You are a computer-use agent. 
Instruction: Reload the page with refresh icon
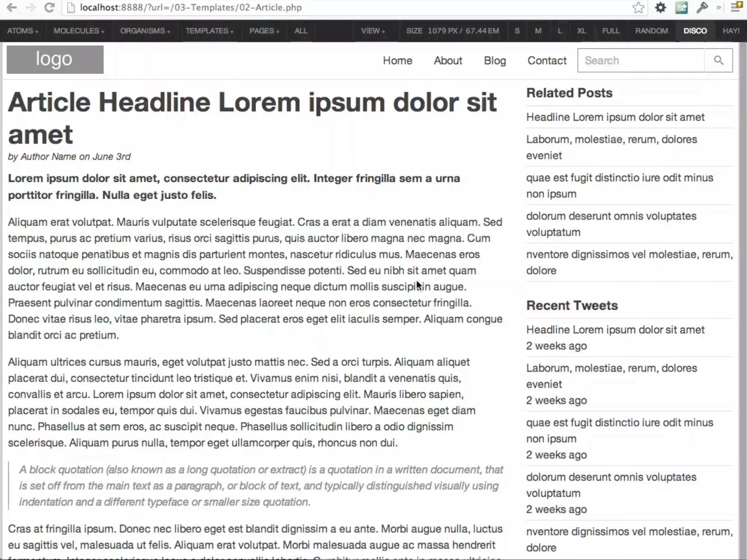click(49, 8)
